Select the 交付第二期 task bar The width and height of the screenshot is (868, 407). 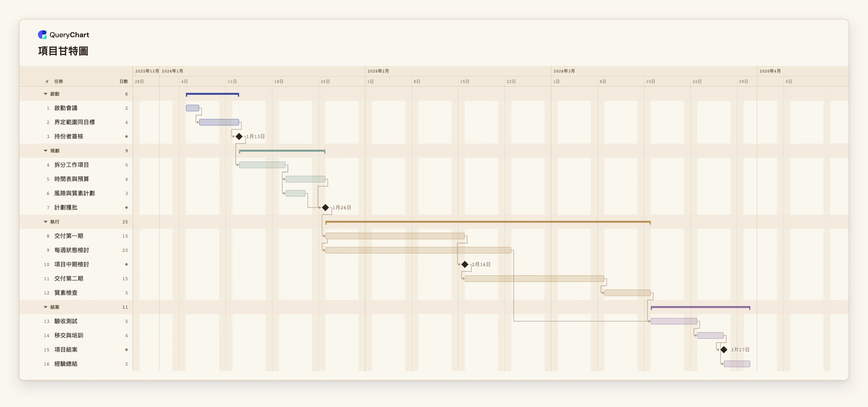pyautogui.click(x=534, y=278)
